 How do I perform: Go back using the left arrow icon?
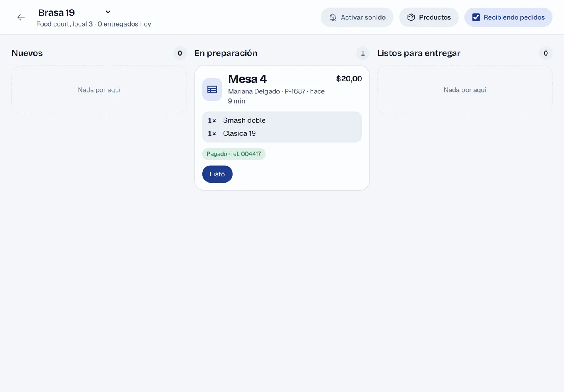click(21, 17)
